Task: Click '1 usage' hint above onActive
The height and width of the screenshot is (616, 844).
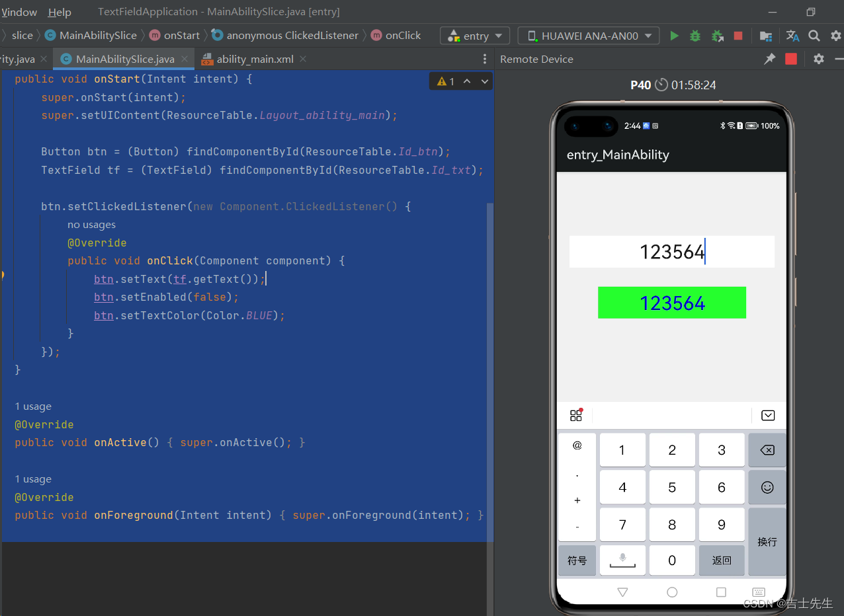Action: click(x=33, y=406)
